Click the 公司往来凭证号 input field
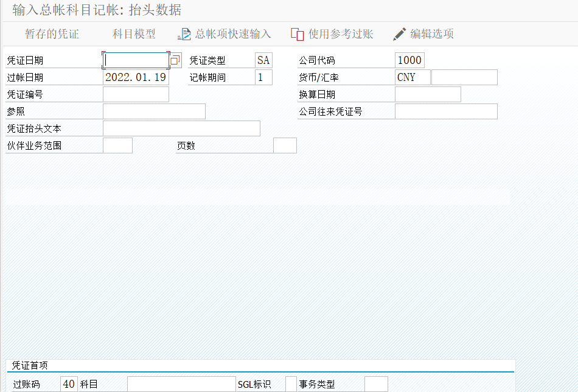The height and width of the screenshot is (392, 578). (x=446, y=111)
